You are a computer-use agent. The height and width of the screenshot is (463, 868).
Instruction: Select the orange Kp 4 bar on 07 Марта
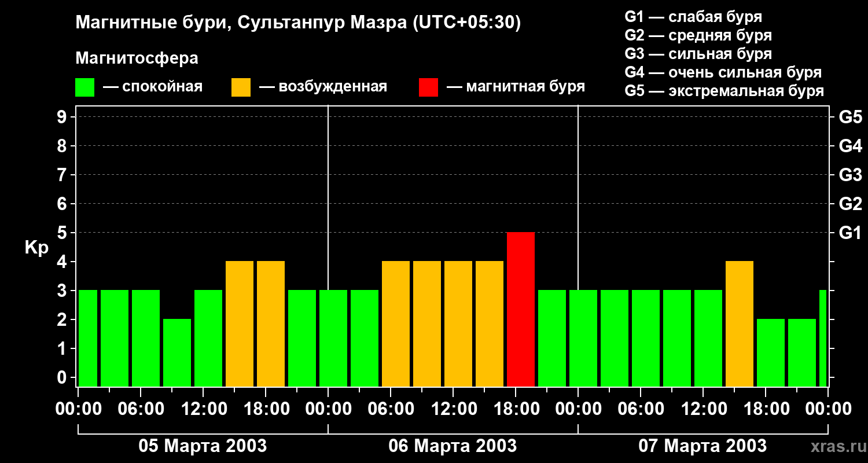[740, 324]
